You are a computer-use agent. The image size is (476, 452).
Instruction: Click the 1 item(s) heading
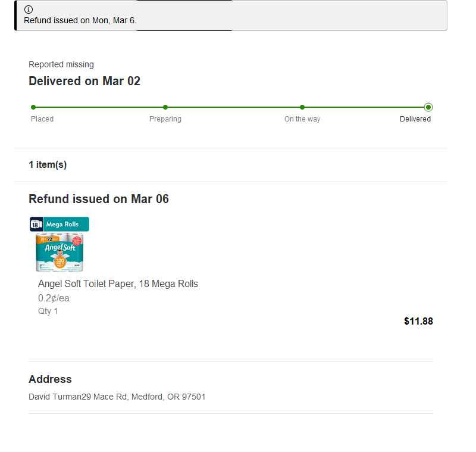click(48, 164)
